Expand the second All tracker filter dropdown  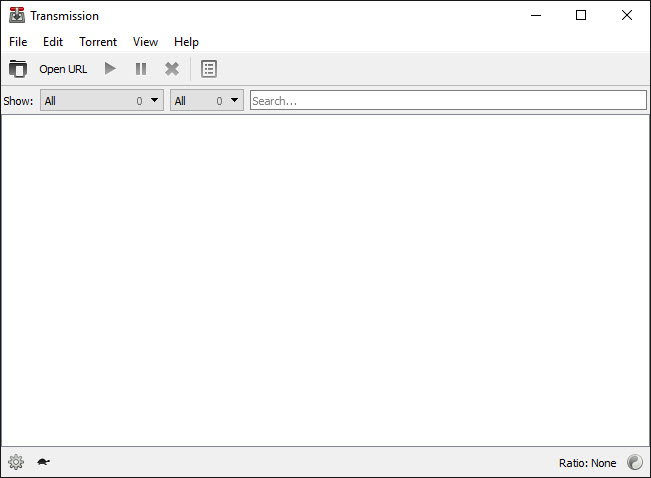[x=207, y=100]
